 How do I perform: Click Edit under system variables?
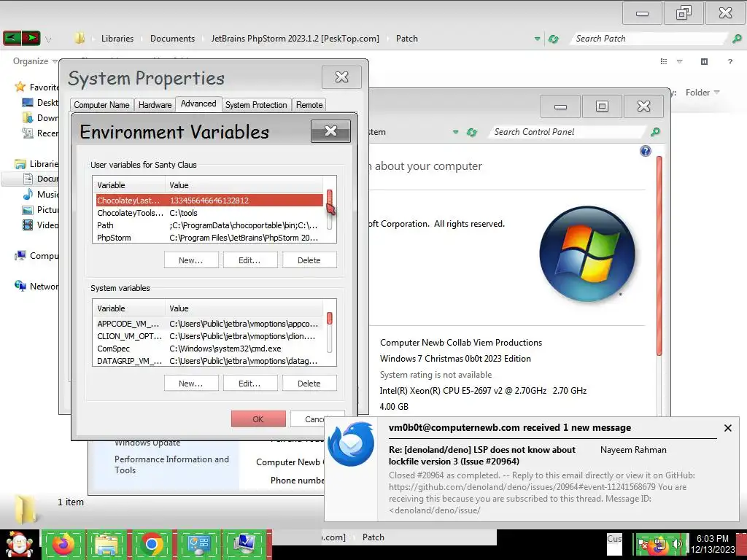pyautogui.click(x=250, y=384)
